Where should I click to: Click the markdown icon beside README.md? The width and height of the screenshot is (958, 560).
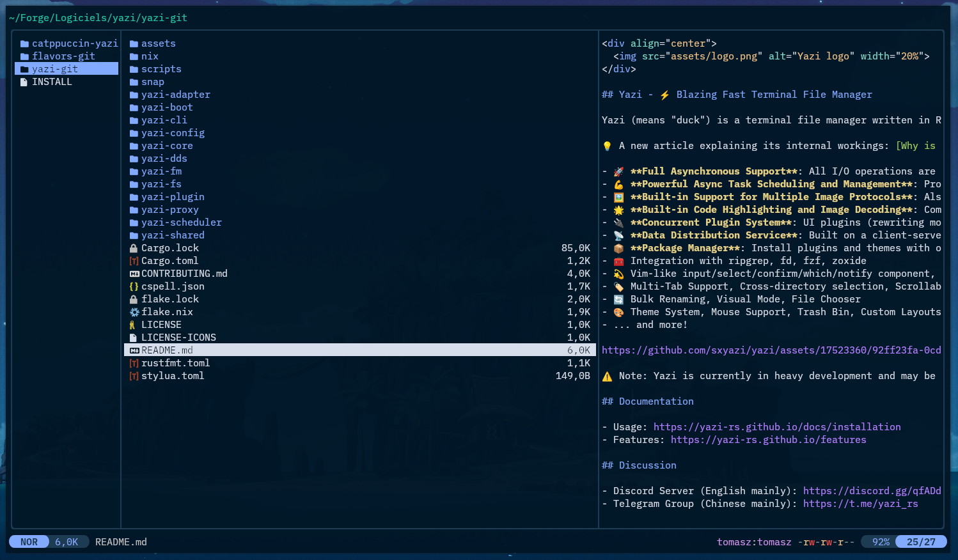pos(134,350)
